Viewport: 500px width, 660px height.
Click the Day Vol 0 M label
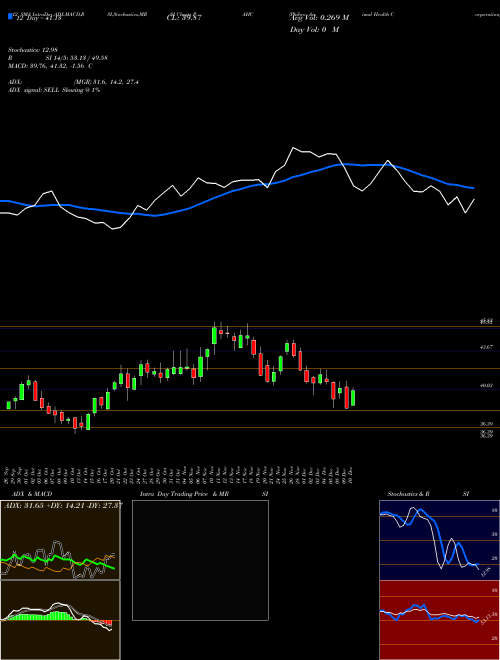tap(314, 29)
